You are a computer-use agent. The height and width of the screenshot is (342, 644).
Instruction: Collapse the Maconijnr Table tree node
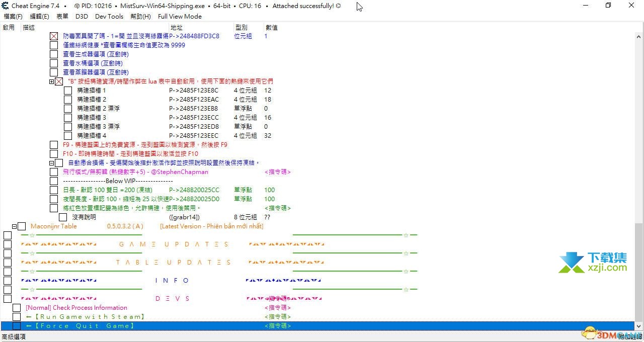14,226
